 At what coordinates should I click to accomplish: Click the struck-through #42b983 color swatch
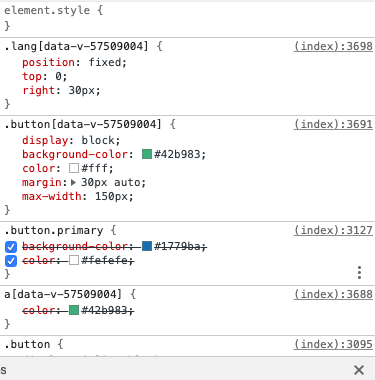74,310
